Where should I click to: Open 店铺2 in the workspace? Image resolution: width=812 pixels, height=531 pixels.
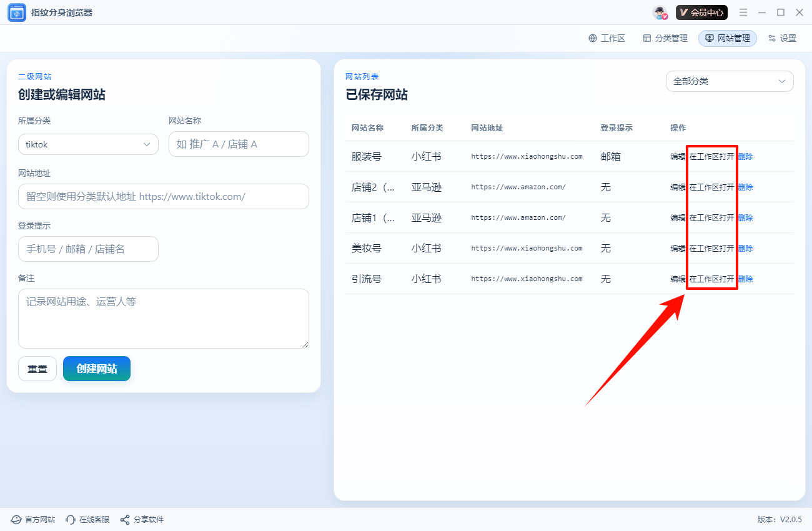(711, 187)
